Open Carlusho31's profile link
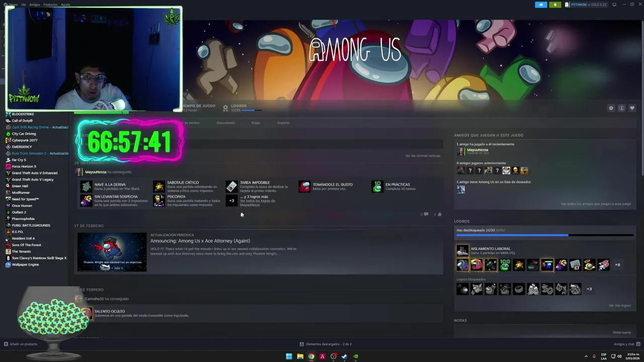 pos(94,299)
